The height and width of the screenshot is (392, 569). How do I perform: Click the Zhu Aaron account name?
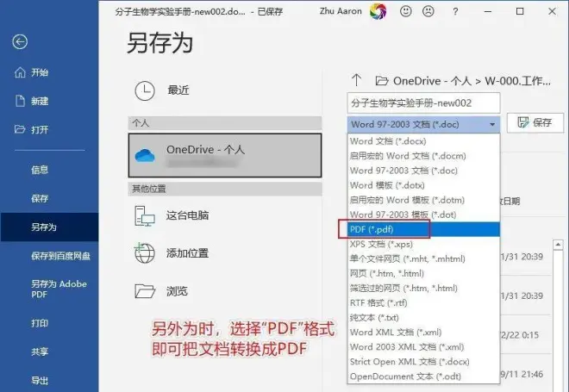point(341,11)
